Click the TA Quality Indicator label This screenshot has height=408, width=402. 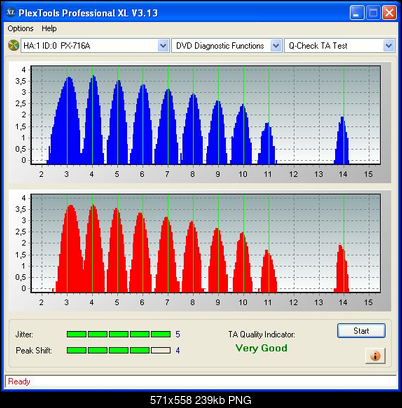coord(262,334)
